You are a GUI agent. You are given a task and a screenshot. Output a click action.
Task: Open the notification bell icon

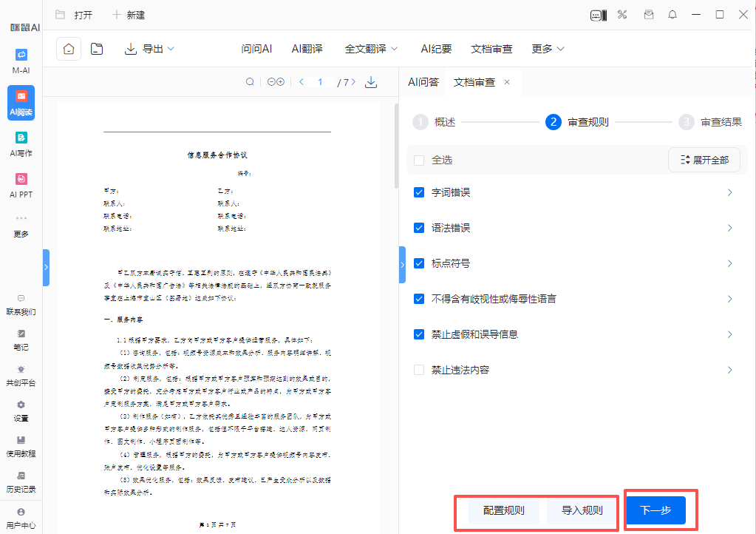tap(672, 15)
